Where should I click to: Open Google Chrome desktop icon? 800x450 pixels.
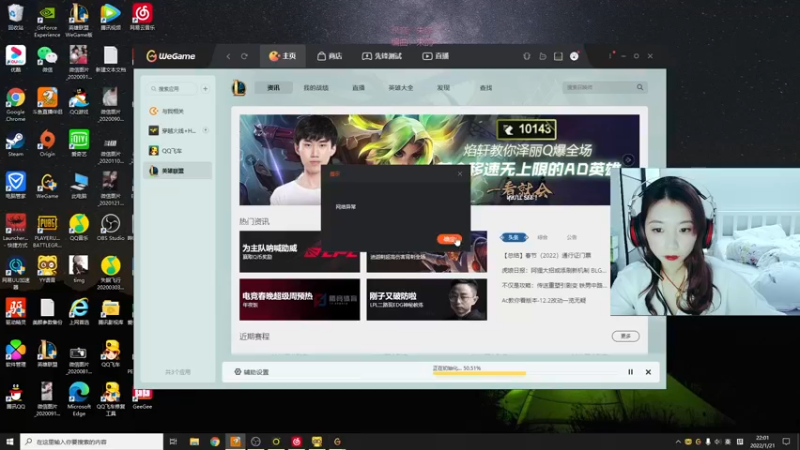15,105
